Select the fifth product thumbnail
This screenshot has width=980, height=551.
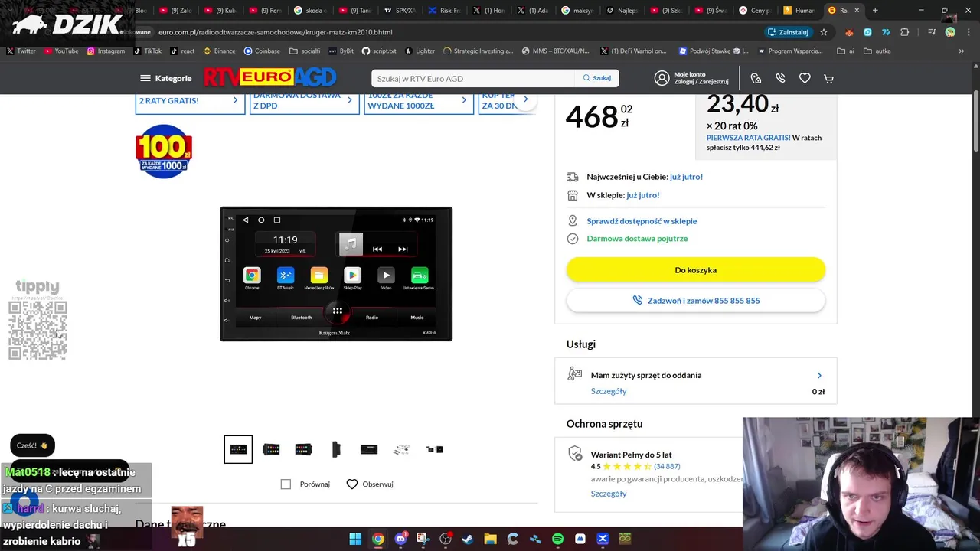[x=369, y=449]
